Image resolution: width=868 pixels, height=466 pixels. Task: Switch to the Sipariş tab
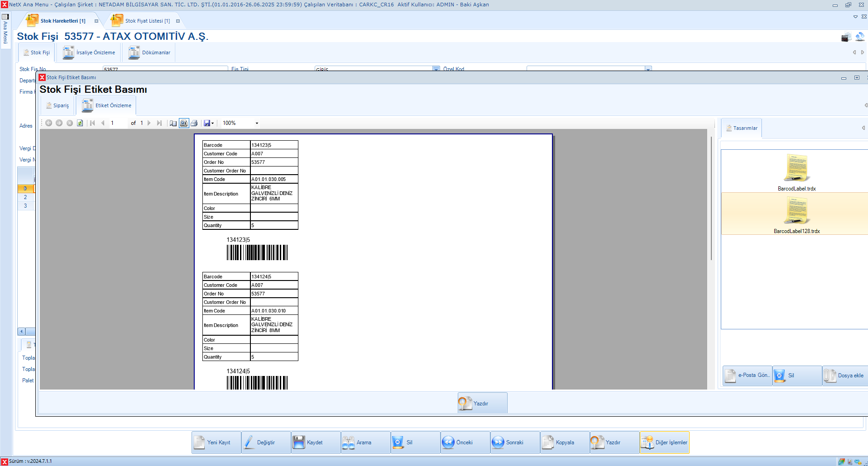point(58,105)
